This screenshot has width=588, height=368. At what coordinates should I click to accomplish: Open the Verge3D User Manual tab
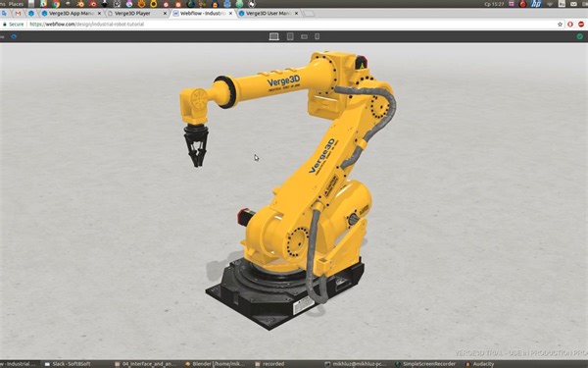[x=269, y=13]
